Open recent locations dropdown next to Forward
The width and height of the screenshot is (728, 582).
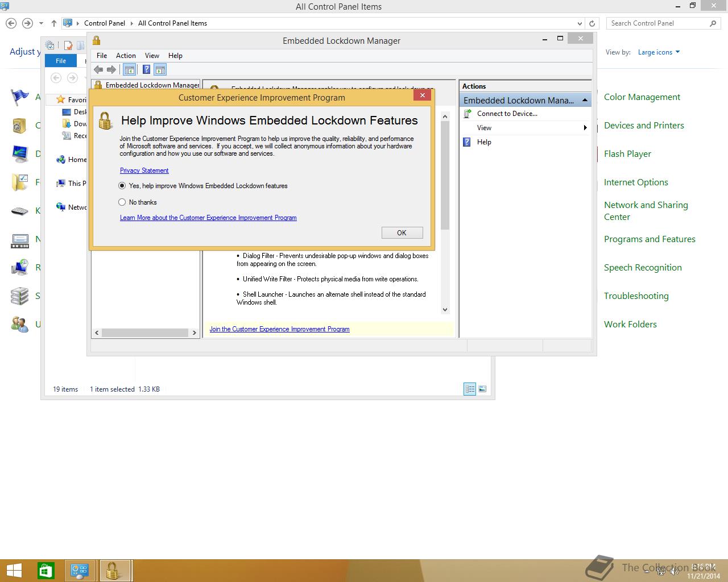(41, 23)
